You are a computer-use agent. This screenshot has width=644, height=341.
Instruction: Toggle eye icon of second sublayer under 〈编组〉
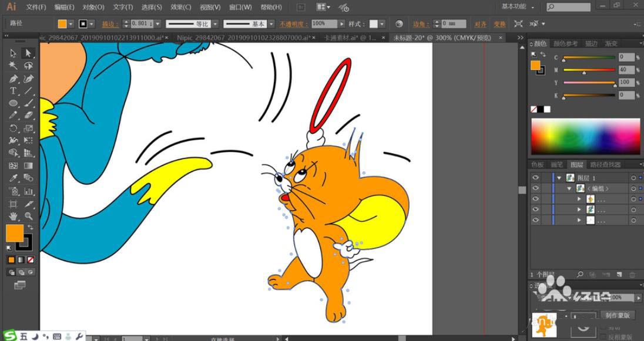[x=535, y=210]
